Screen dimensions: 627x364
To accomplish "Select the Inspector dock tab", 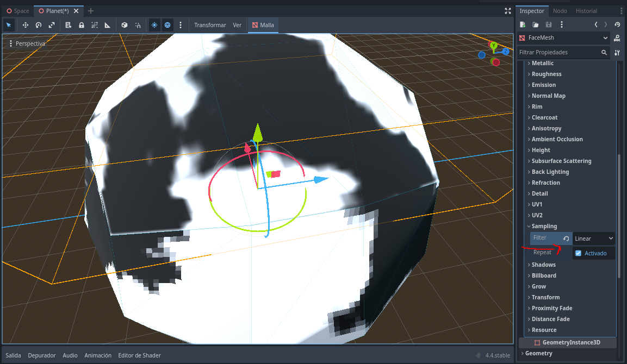I will tap(531, 11).
